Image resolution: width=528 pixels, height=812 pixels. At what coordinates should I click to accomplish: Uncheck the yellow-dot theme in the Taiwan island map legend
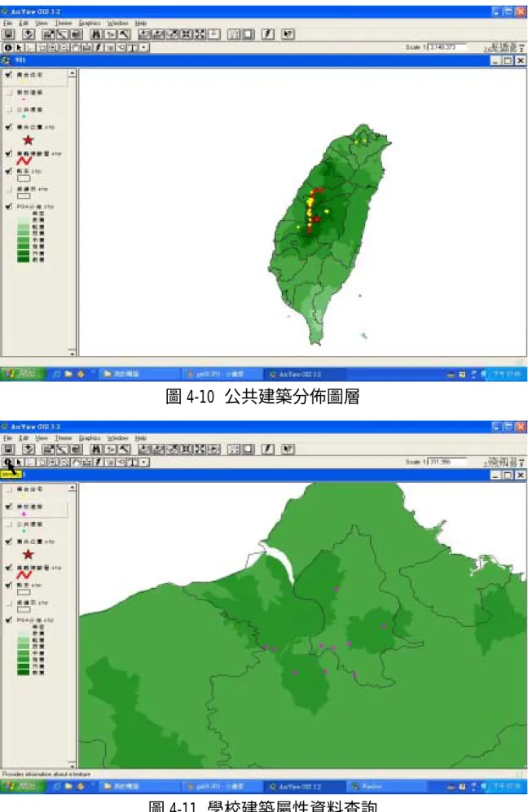[8, 75]
